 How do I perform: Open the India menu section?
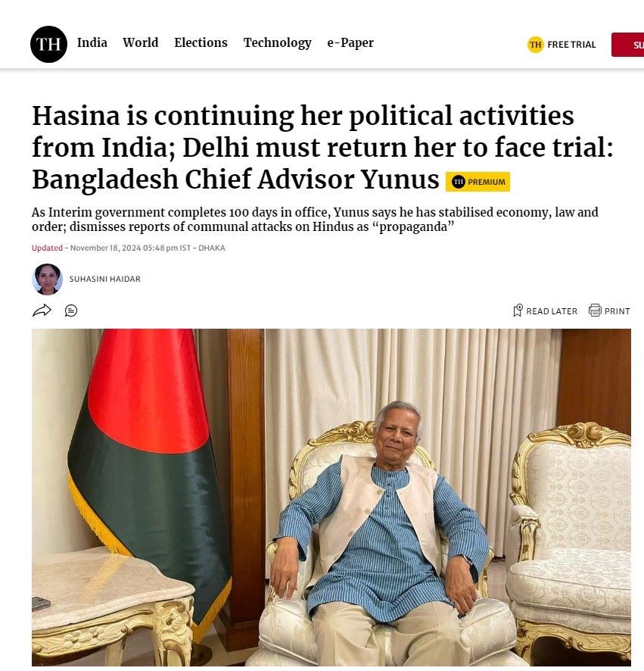coord(92,43)
